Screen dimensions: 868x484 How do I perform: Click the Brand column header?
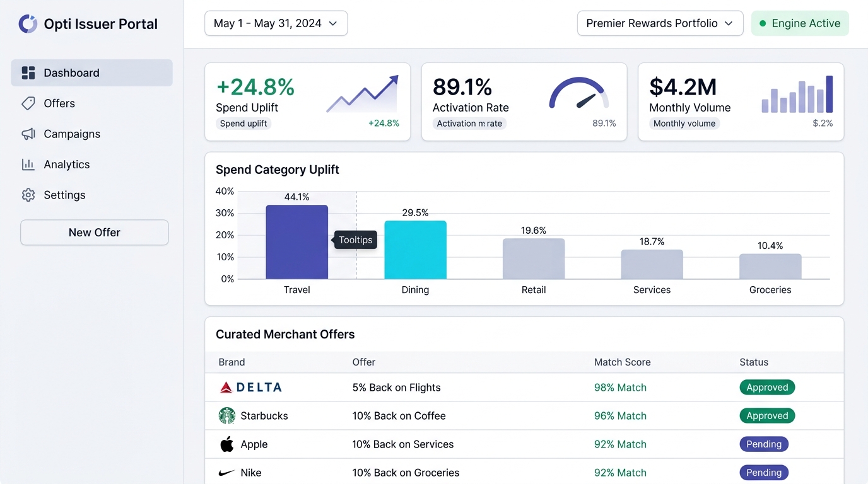[232, 362]
